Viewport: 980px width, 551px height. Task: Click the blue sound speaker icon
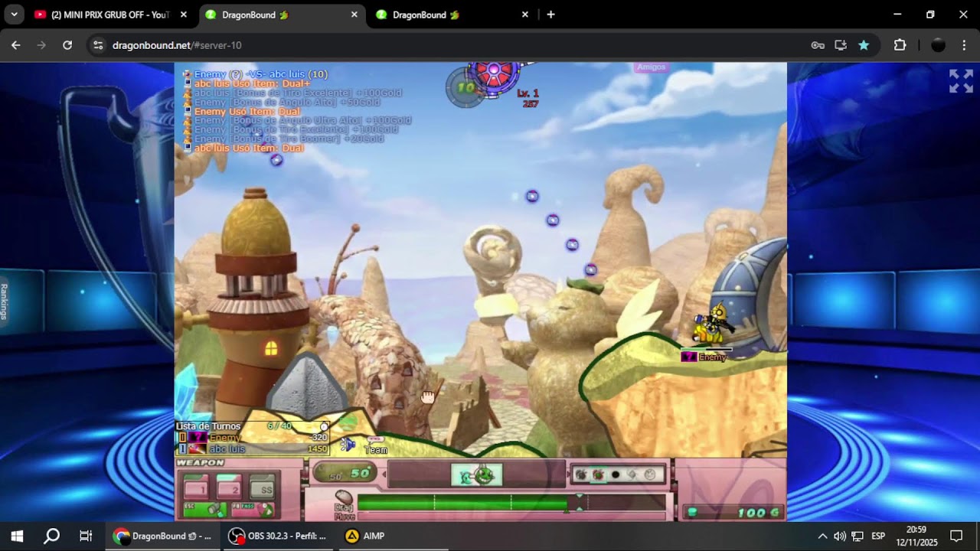[x=348, y=445]
